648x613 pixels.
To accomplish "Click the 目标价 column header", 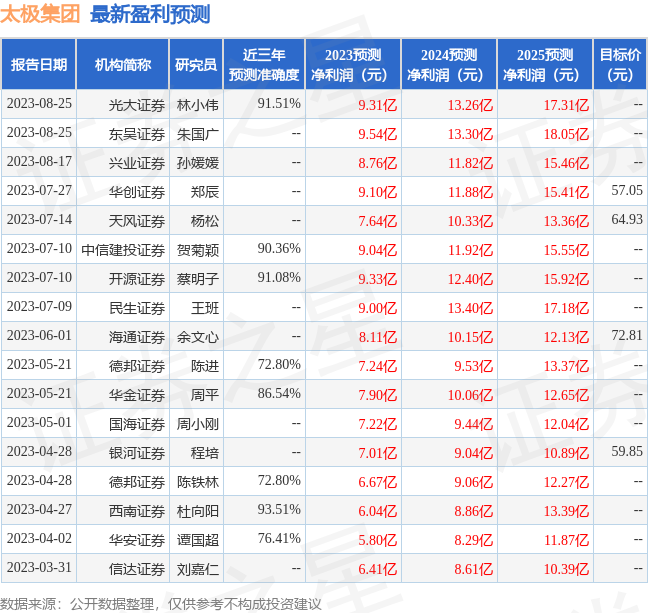I will (x=620, y=64).
